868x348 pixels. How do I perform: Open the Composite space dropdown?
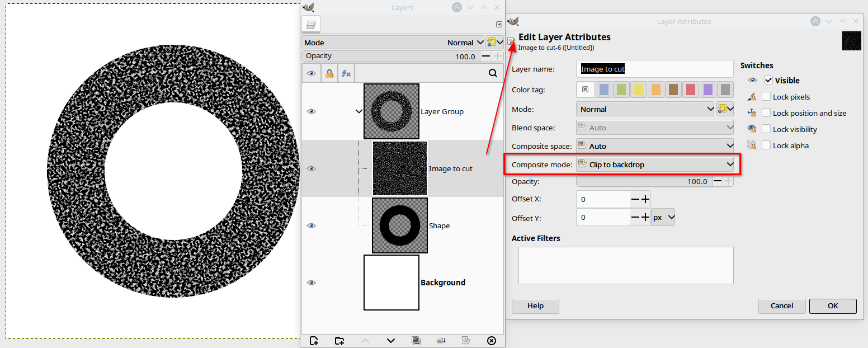654,146
